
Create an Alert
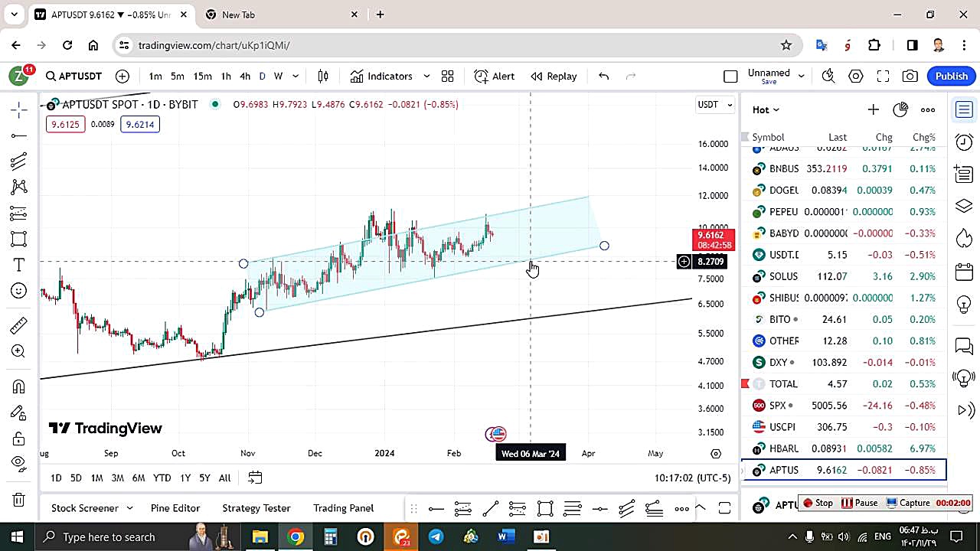(x=495, y=76)
